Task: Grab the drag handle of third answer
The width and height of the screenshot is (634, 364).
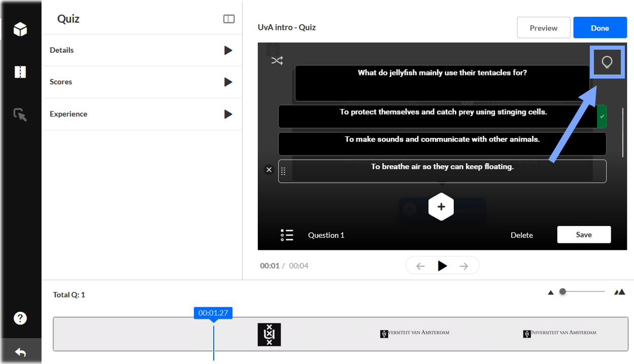Action: pos(283,171)
